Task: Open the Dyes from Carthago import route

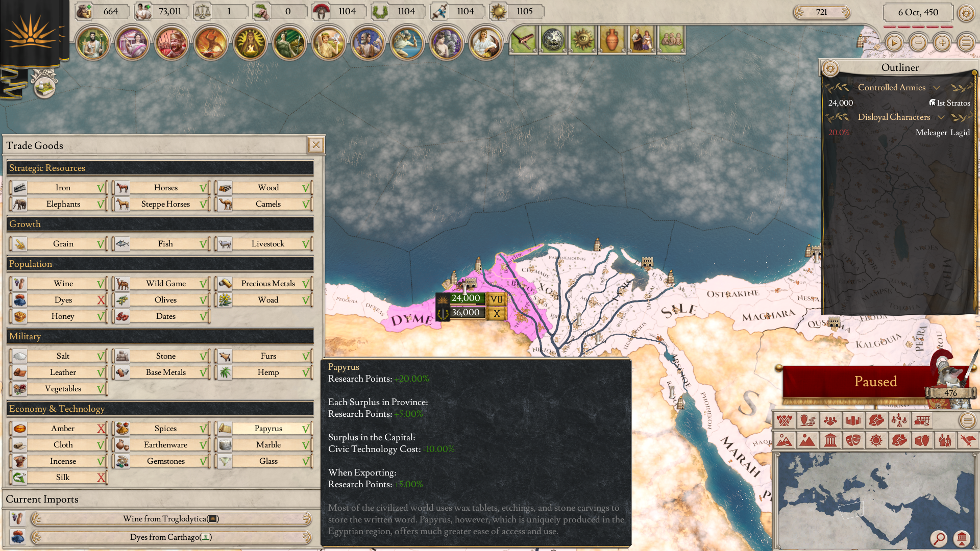Action: 171,537
